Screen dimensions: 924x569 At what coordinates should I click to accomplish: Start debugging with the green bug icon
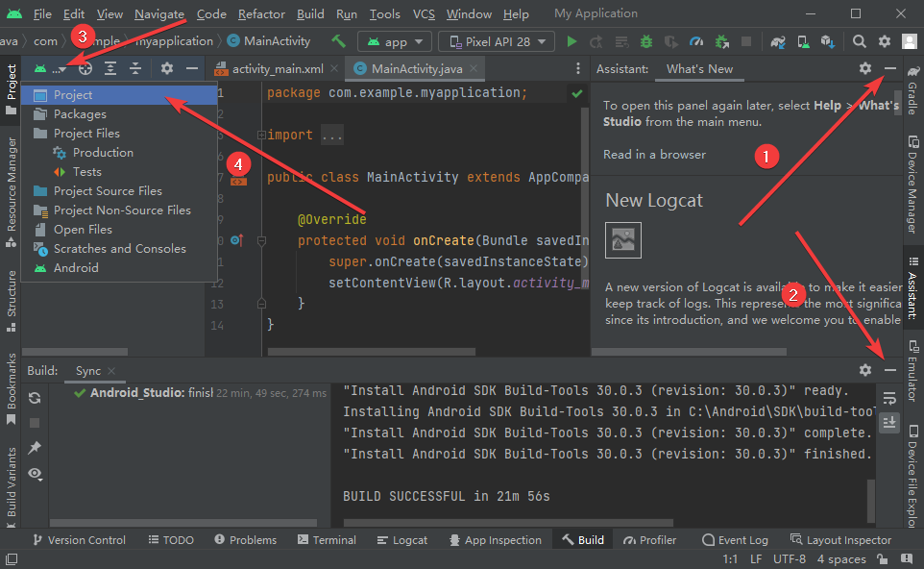pyautogui.click(x=646, y=41)
